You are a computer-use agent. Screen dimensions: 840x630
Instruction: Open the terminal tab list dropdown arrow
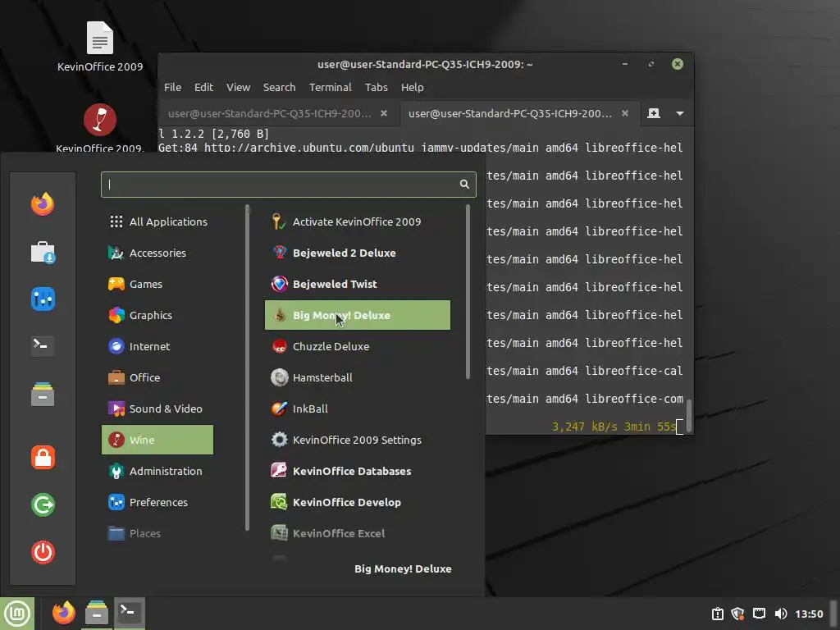680,113
